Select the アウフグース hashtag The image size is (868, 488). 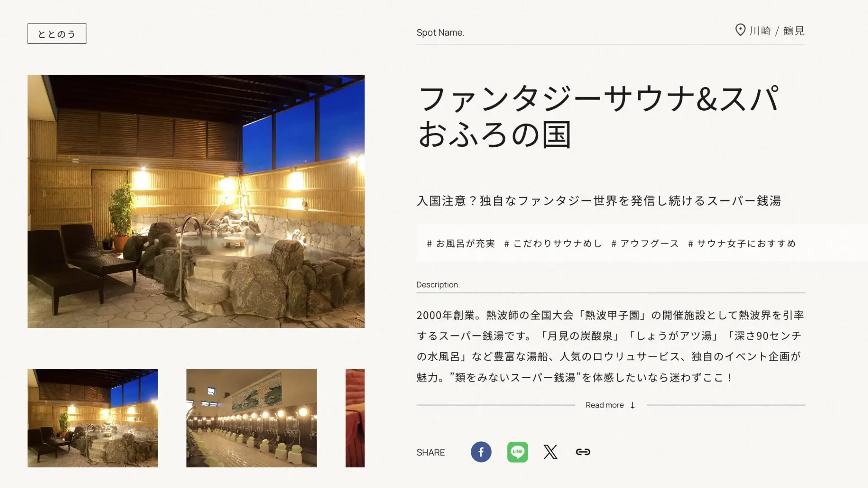click(645, 243)
